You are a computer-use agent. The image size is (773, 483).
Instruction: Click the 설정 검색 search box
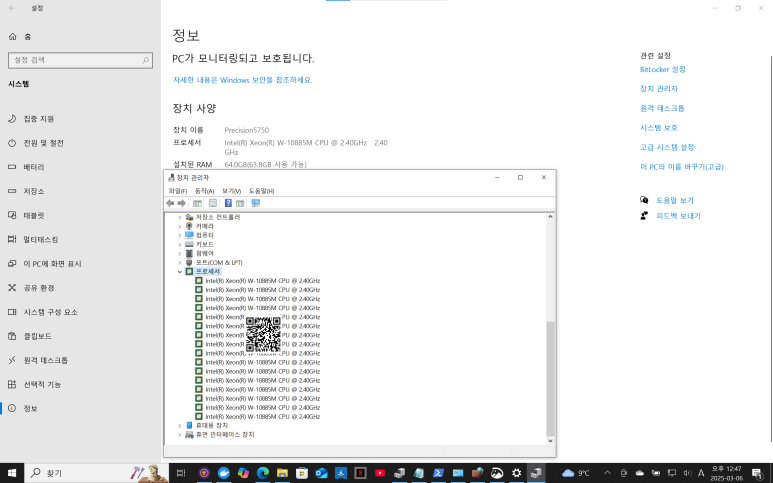pyautogui.click(x=80, y=60)
